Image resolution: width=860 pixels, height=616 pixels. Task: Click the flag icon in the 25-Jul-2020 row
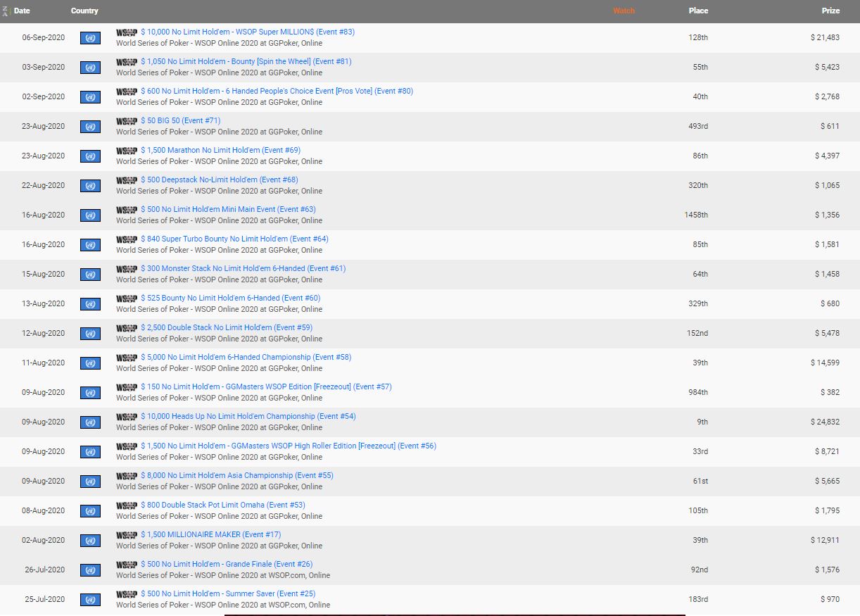click(90, 600)
